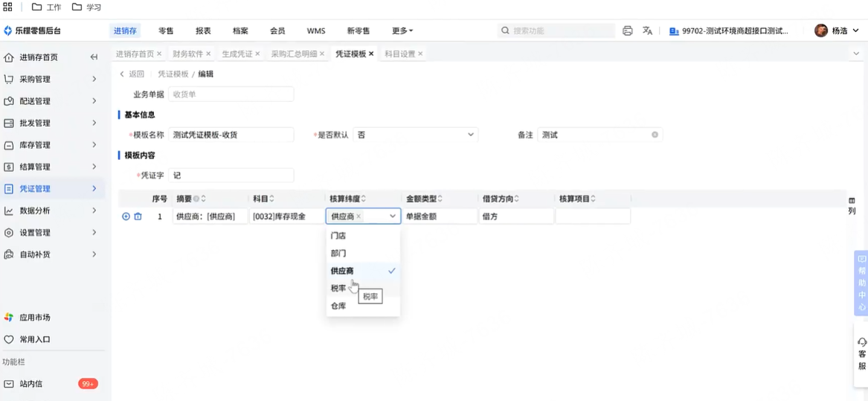The width and height of the screenshot is (868, 401).
Task: Click the 科目 cell [0032]库存现金
Action: tap(287, 216)
